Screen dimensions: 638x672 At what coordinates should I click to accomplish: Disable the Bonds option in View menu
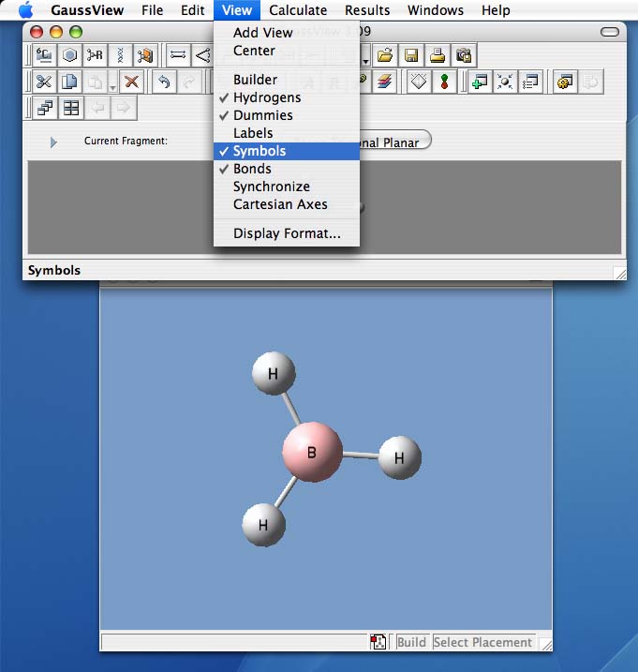(x=252, y=169)
